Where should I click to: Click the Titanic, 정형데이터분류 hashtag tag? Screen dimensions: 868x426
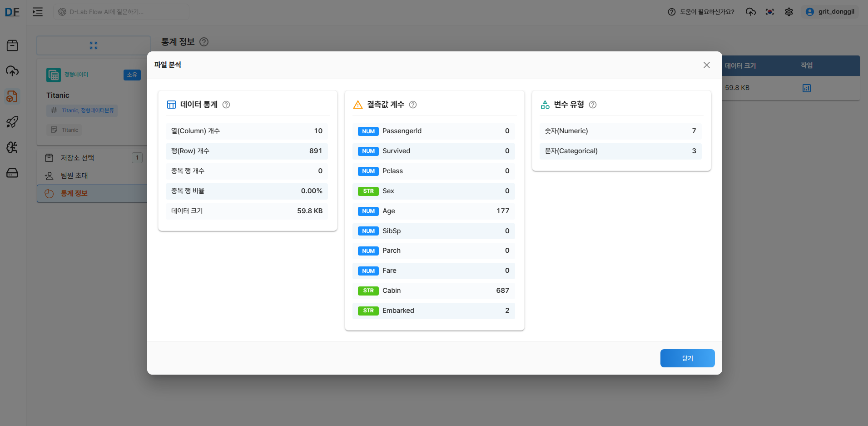coord(82,110)
